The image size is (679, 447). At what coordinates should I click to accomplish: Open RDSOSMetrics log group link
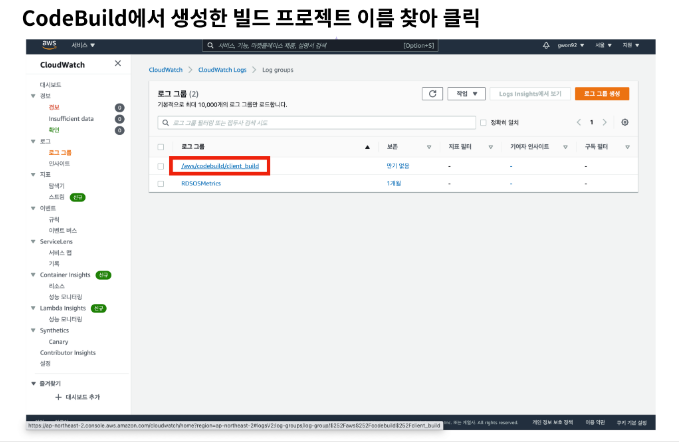(x=201, y=184)
